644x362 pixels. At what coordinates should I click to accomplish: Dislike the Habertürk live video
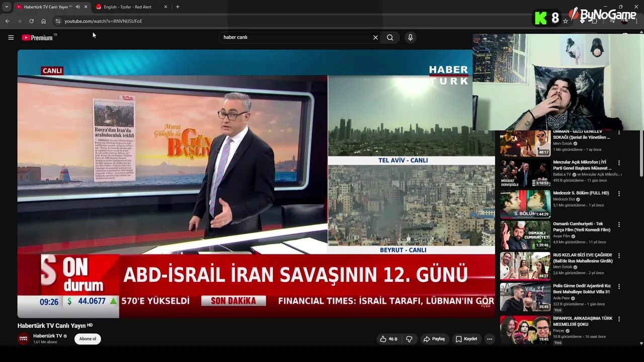[409, 339]
